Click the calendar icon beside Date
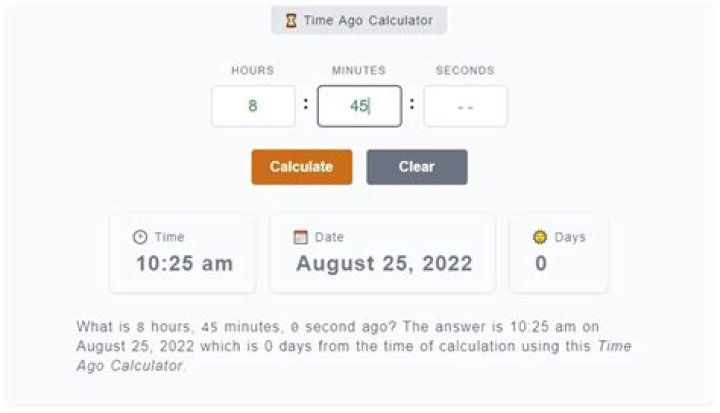 tap(300, 237)
